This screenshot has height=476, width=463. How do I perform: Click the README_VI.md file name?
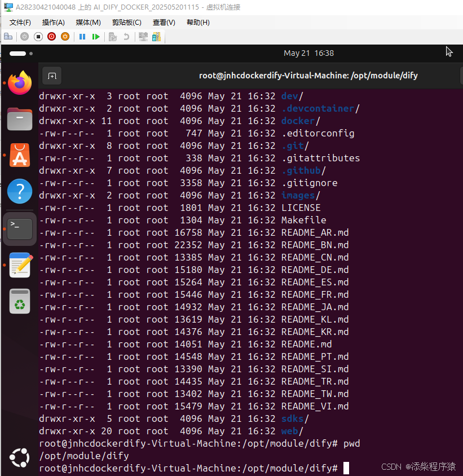tap(315, 407)
